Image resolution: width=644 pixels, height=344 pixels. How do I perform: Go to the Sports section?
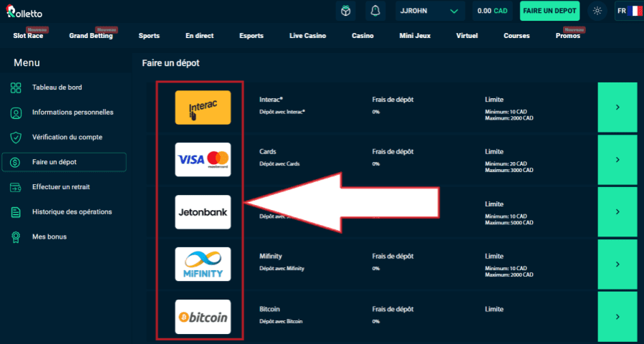coord(149,36)
